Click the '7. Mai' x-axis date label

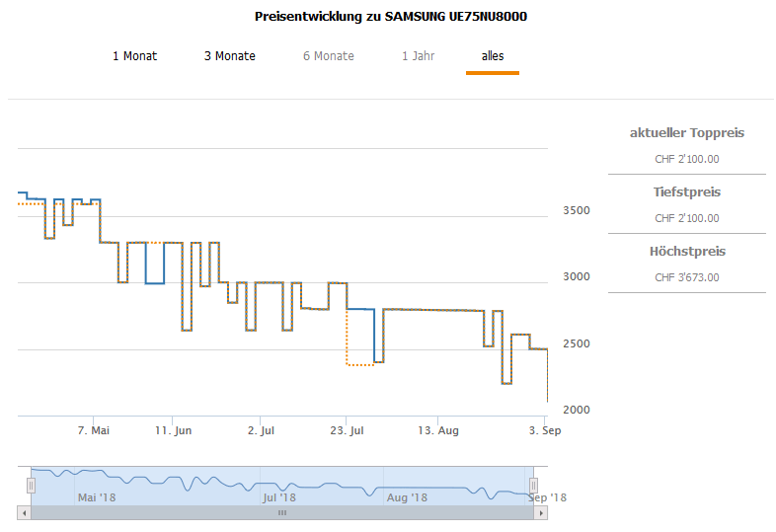pos(93,430)
